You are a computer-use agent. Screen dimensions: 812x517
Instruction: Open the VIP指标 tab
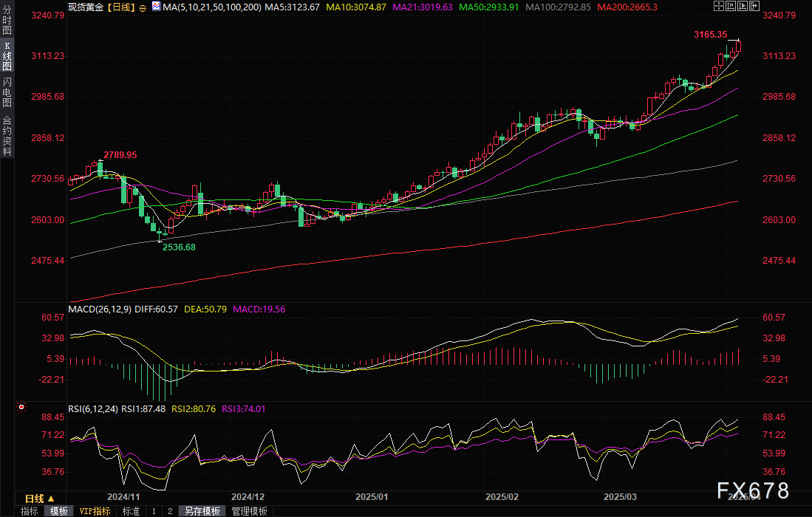point(95,511)
